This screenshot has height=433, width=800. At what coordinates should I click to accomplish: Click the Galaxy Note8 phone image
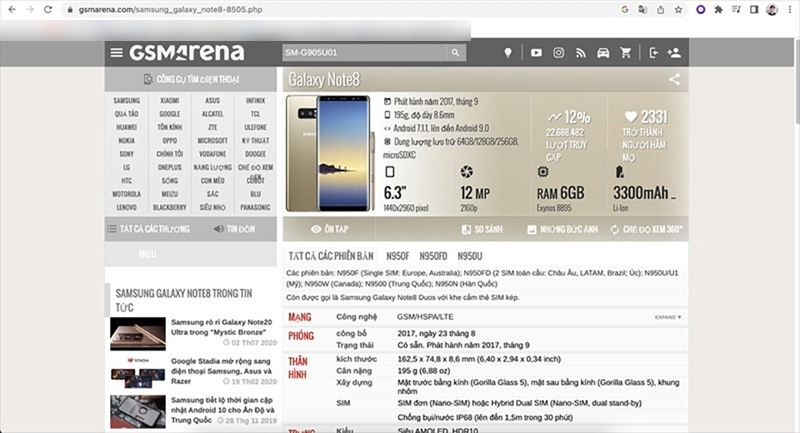coord(329,153)
